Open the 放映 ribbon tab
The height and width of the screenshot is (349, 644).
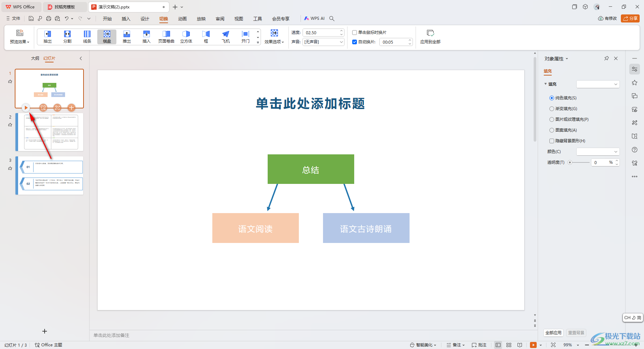[x=201, y=19]
